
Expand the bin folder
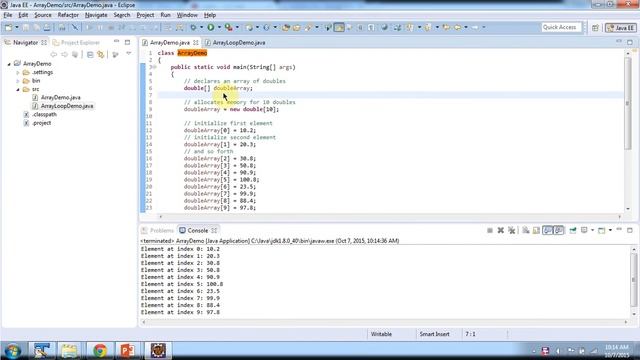[x=18, y=81]
